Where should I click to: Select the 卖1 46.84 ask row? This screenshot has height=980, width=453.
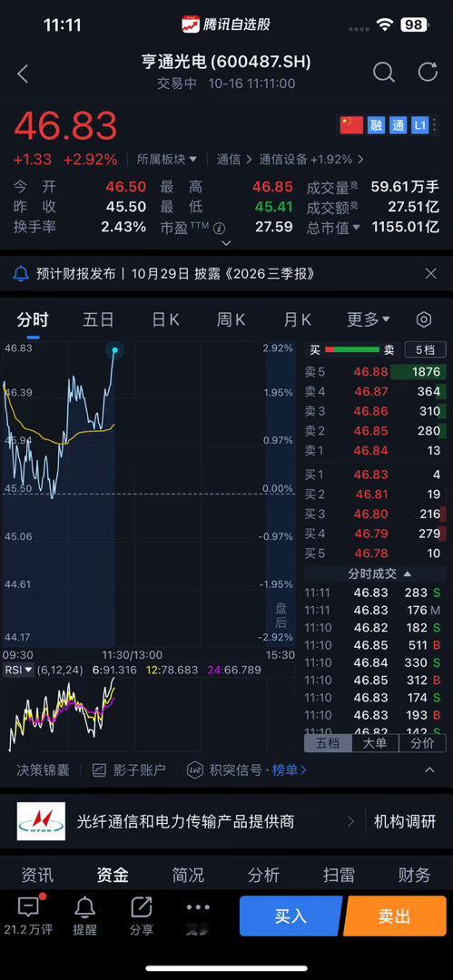(x=375, y=451)
